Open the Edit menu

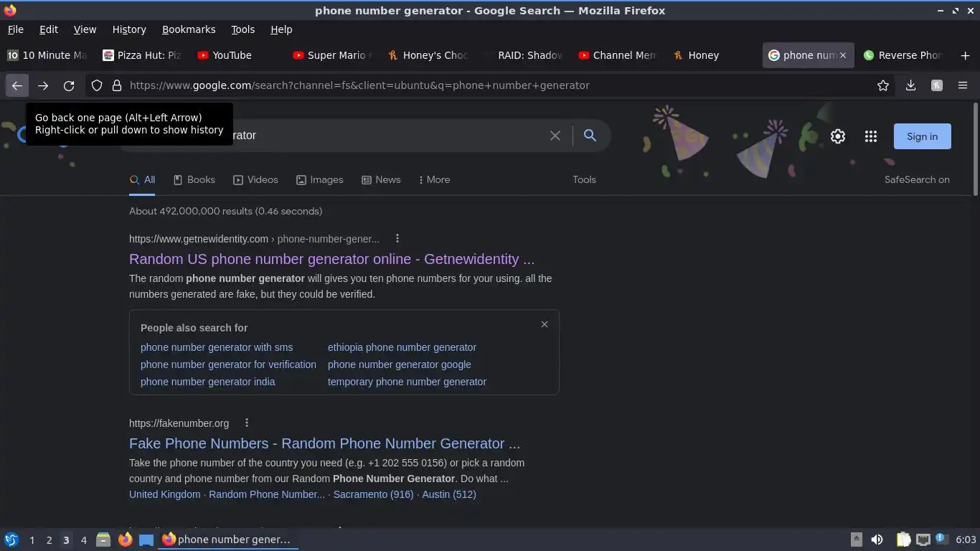click(49, 29)
